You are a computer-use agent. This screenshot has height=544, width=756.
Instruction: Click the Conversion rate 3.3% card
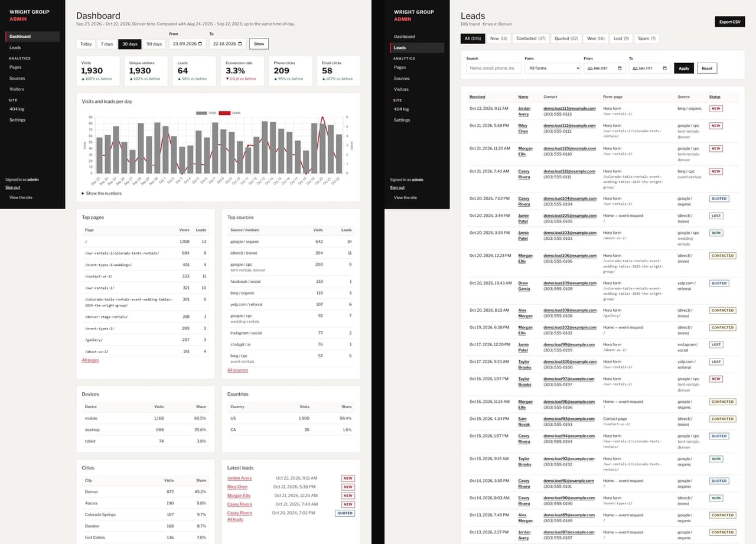242,71
